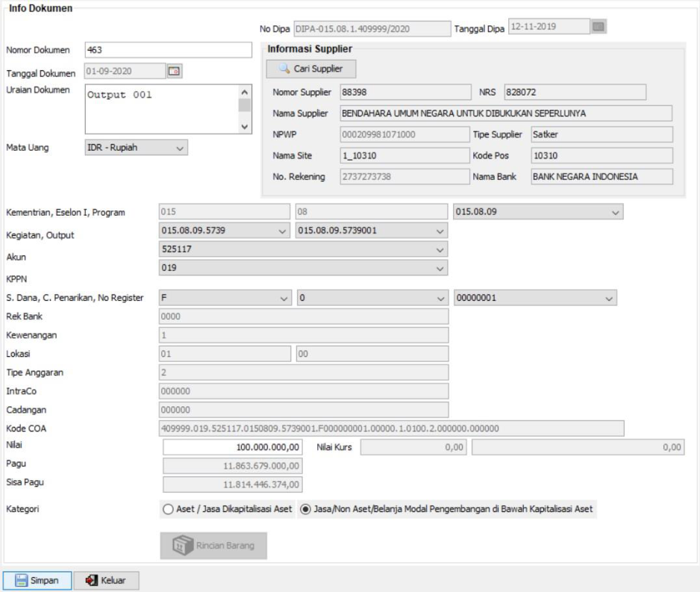Click the Nilai amount field

pos(233,447)
